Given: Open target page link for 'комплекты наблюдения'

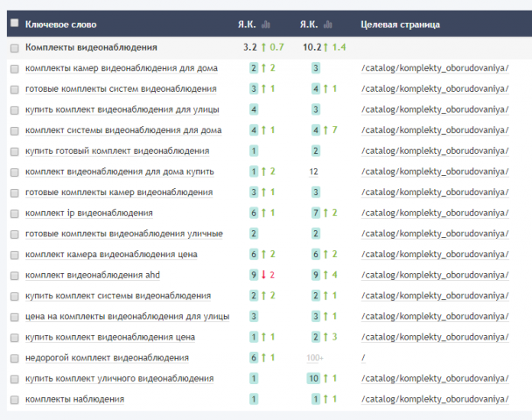Looking at the screenshot, I should (435, 399).
